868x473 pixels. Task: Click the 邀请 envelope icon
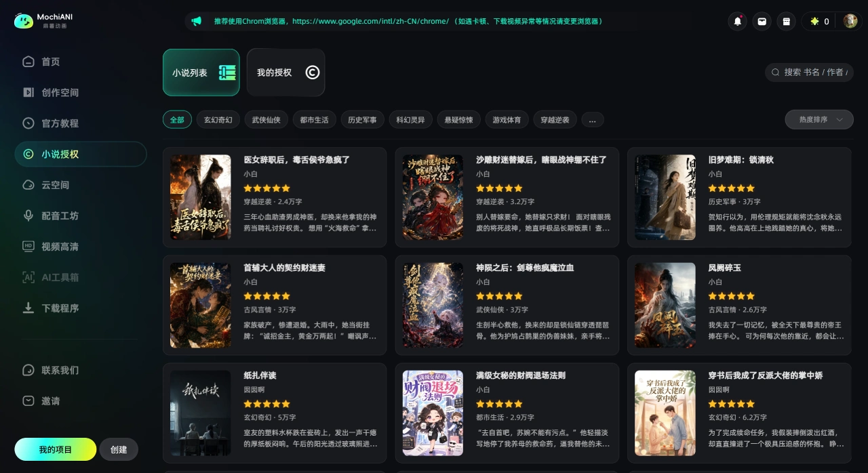tap(28, 400)
